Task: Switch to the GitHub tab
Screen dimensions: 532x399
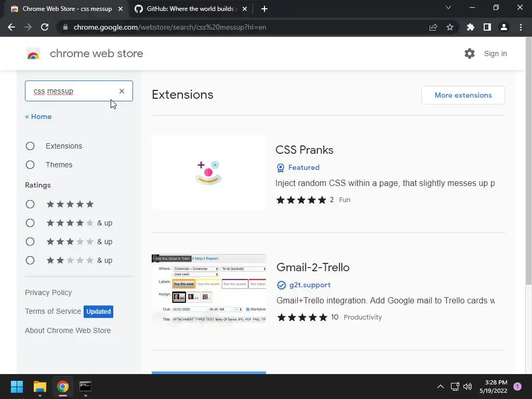Action: (x=190, y=9)
